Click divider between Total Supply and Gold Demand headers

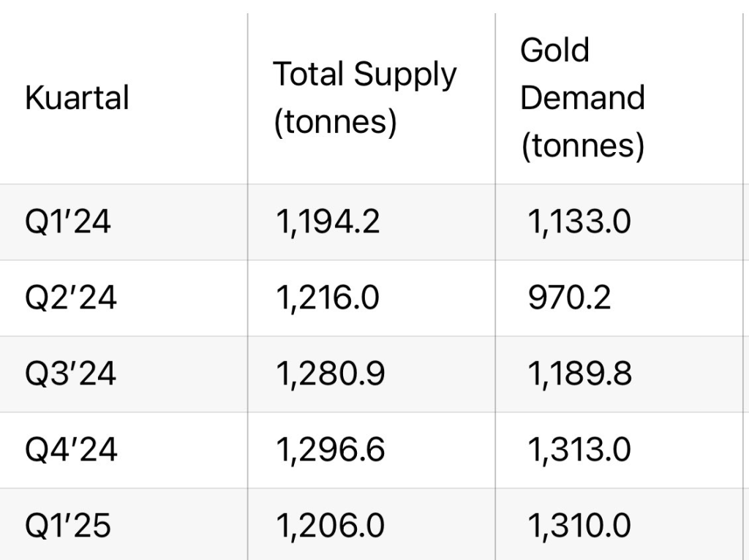(495, 99)
